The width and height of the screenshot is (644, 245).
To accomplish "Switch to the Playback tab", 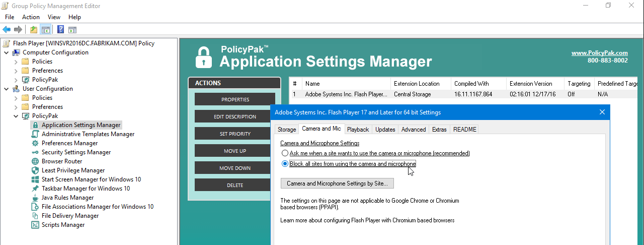I will (x=358, y=130).
